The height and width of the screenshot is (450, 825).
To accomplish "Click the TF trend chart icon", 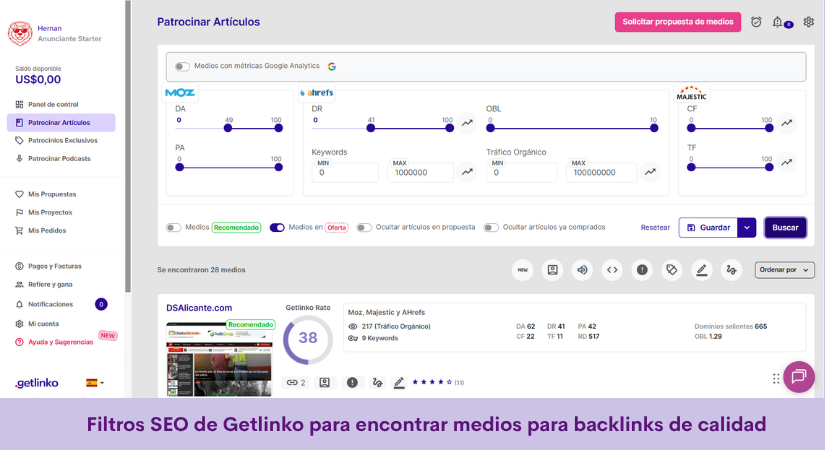I will [x=787, y=162].
